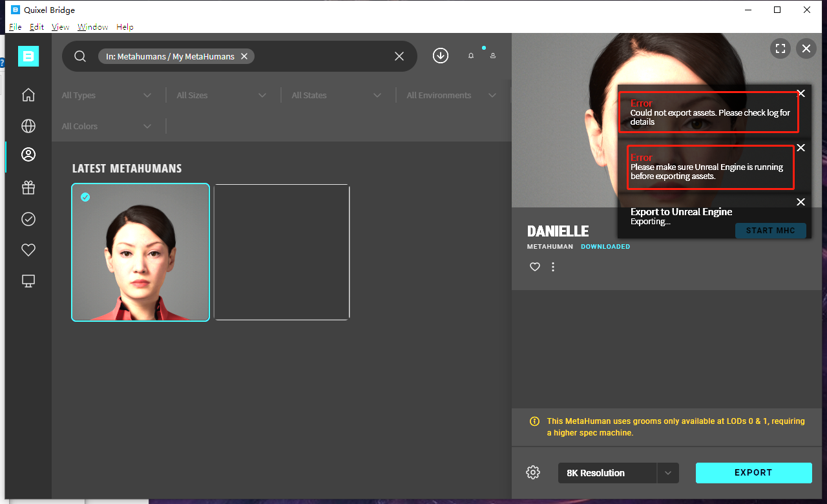This screenshot has height=504, width=827.
Task: Click the search magnifier icon
Action: pos(80,56)
